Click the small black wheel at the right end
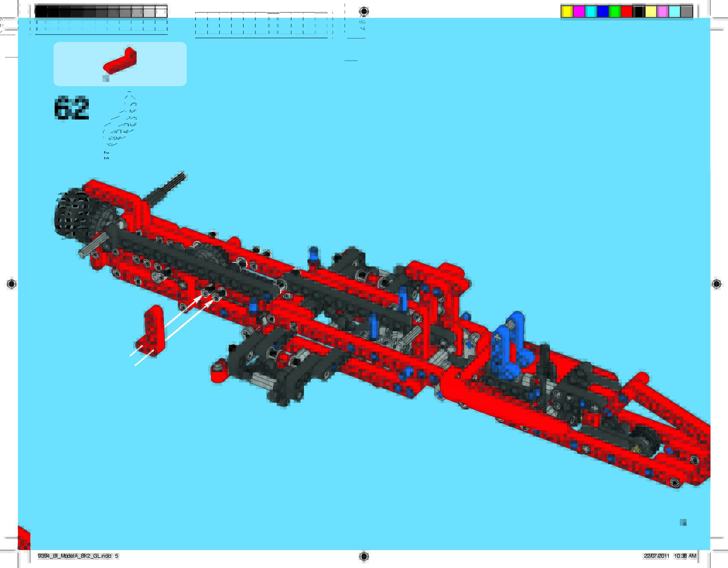Image resolution: width=728 pixels, height=568 pixels. point(643,442)
